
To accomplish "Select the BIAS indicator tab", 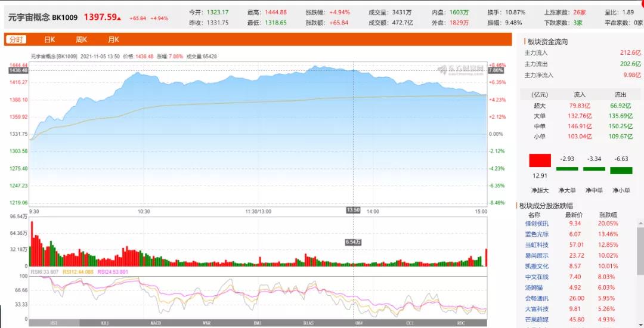I will [308, 323].
